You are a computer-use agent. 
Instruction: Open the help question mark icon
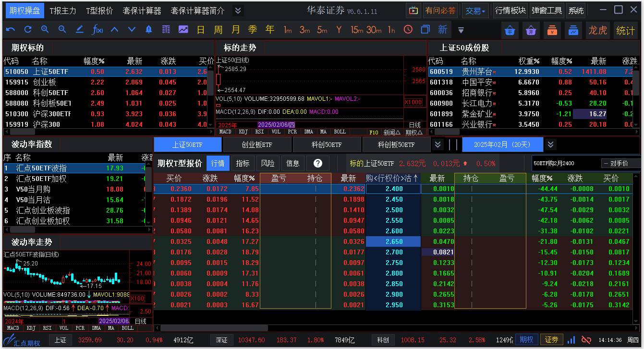coord(317,163)
